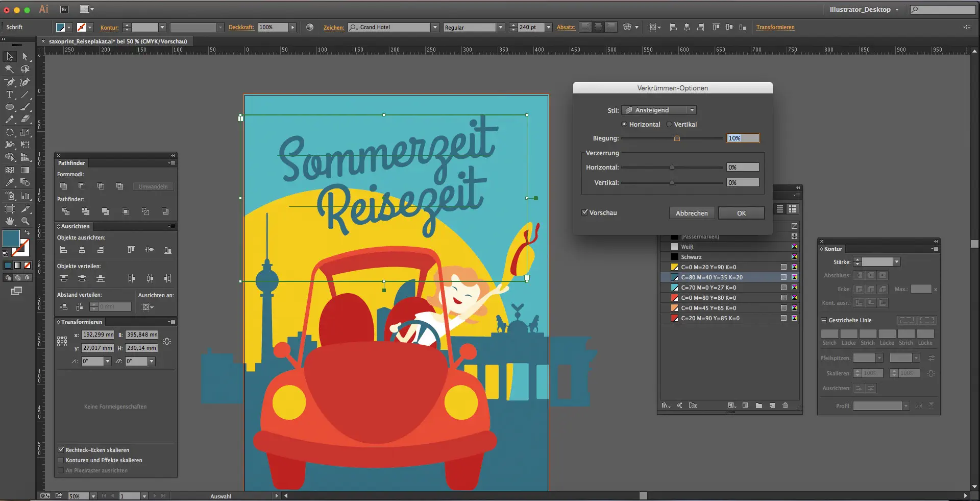The width and height of the screenshot is (980, 501).
Task: Select the Hand tool
Action: point(9,221)
